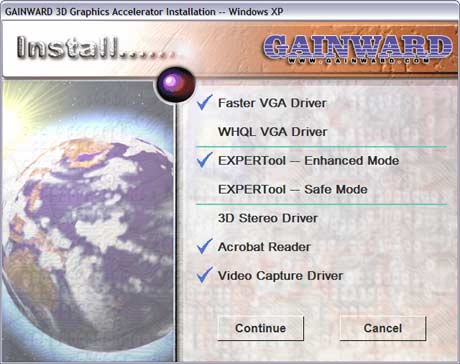Choose EXPERTool — Safe Mode option
Screen dimensions: 460x364
[293, 189]
